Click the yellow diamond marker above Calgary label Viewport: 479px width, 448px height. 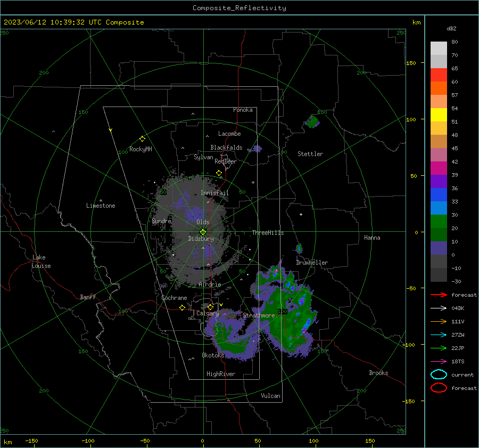[x=210, y=307]
